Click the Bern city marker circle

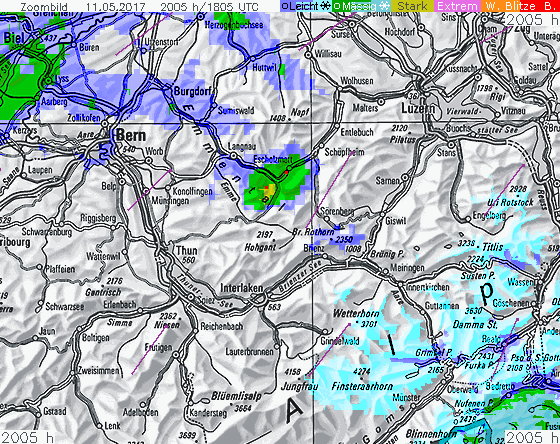coord(105,124)
